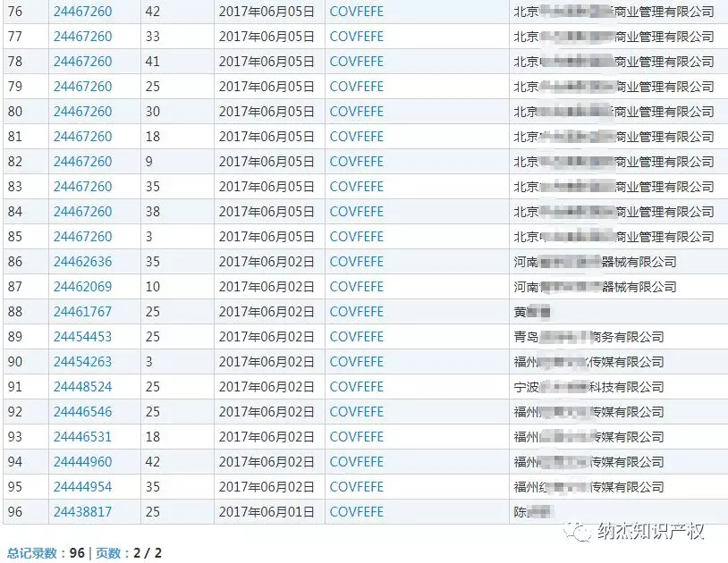Open registration number 24462069 link

click(x=82, y=287)
